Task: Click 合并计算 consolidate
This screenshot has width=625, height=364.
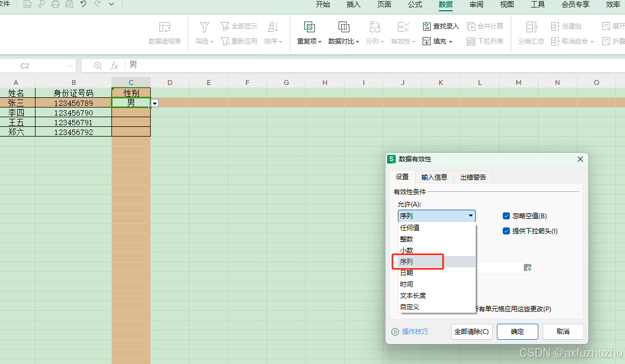Action: tap(485, 26)
